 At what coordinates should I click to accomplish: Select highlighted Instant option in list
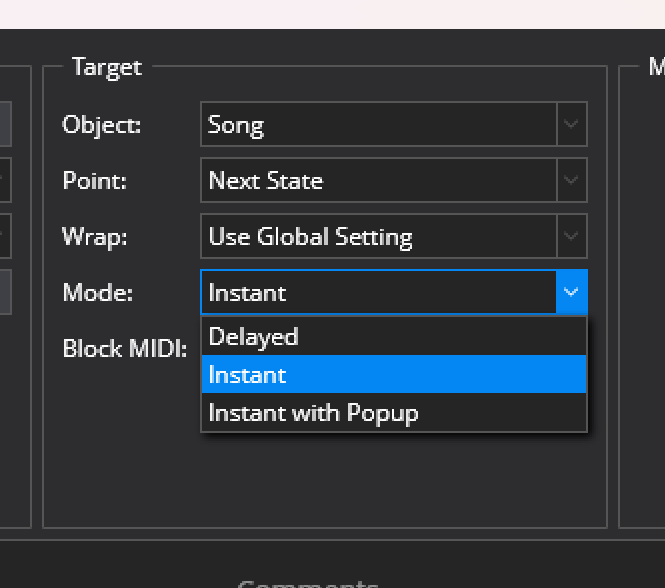click(x=394, y=374)
